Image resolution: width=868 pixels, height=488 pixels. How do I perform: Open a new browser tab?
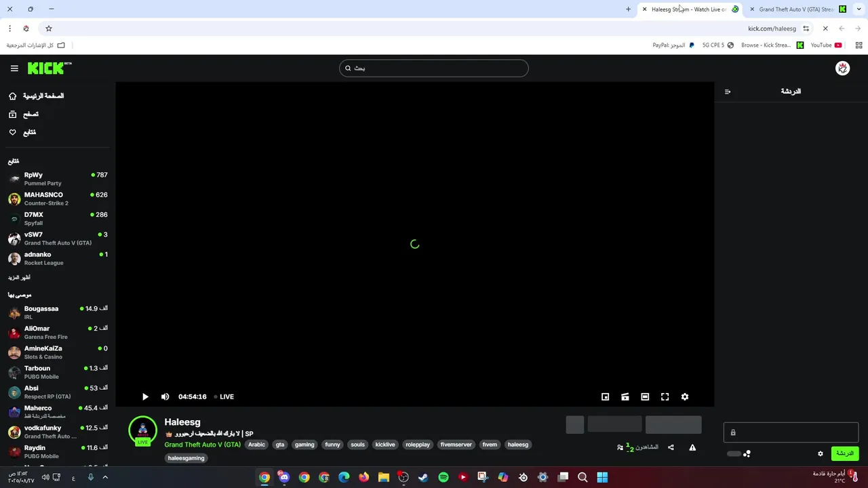tap(628, 9)
